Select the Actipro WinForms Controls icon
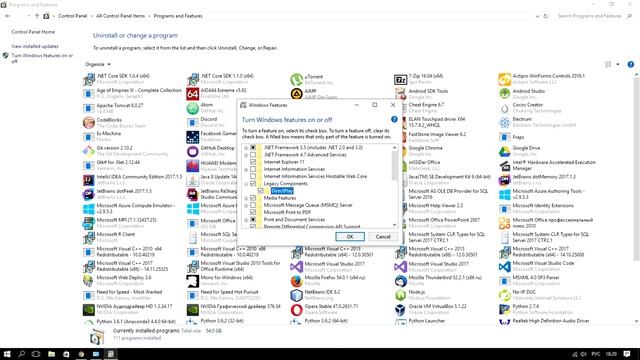The image size is (640, 360). pyautogui.click(x=504, y=79)
